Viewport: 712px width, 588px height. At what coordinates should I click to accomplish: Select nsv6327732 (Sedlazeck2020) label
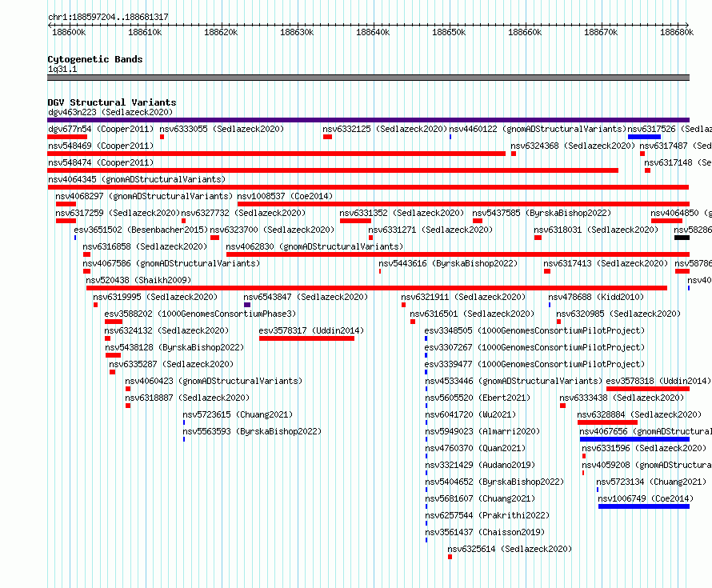[243, 213]
